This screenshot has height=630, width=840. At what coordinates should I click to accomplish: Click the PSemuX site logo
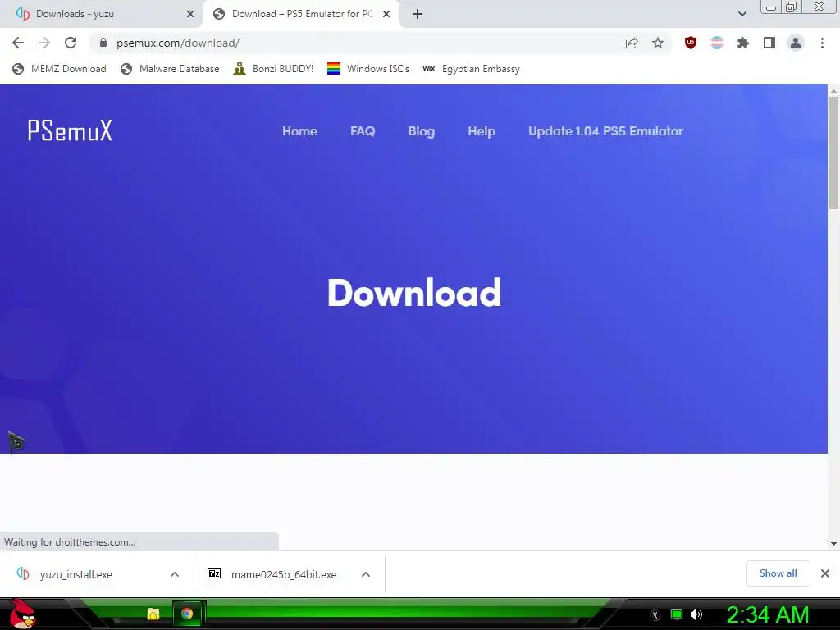[70, 130]
